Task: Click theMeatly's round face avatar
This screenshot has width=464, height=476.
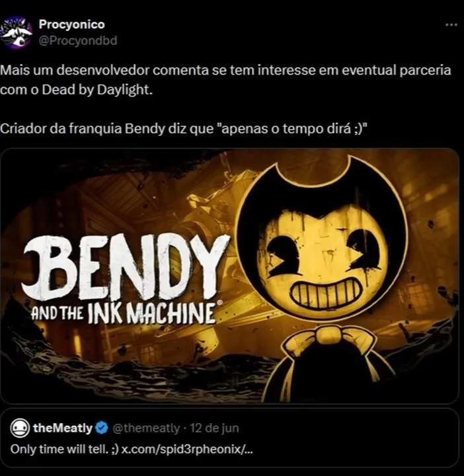Action: coord(20,428)
